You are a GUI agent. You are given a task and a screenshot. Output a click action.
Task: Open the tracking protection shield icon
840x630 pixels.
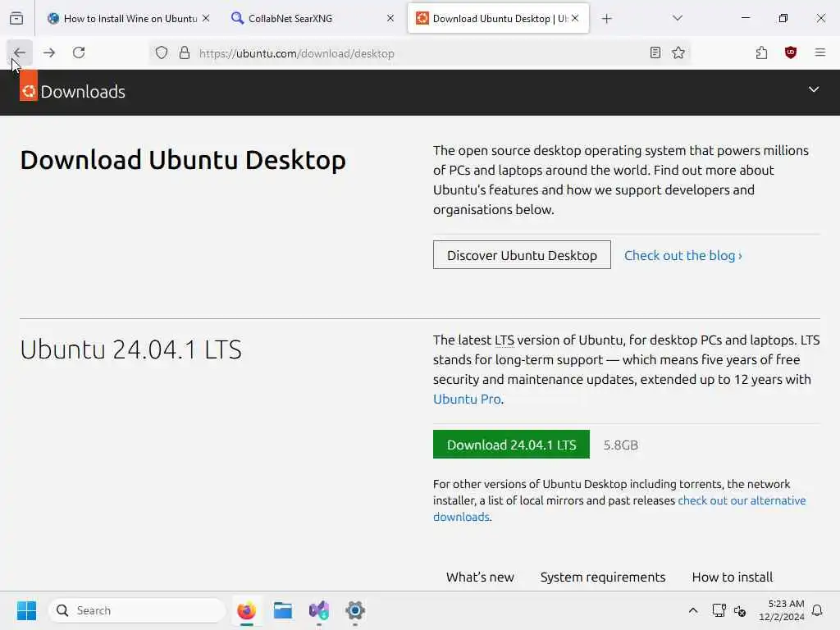pyautogui.click(x=162, y=53)
